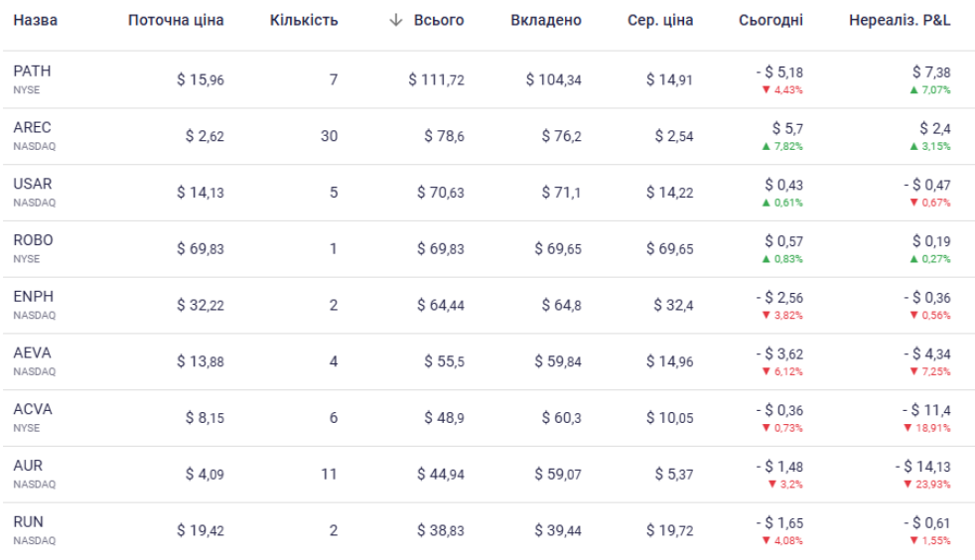Open the AREC ticker
Image resolution: width=975 pixels, height=560 pixels.
pyautogui.click(x=32, y=128)
